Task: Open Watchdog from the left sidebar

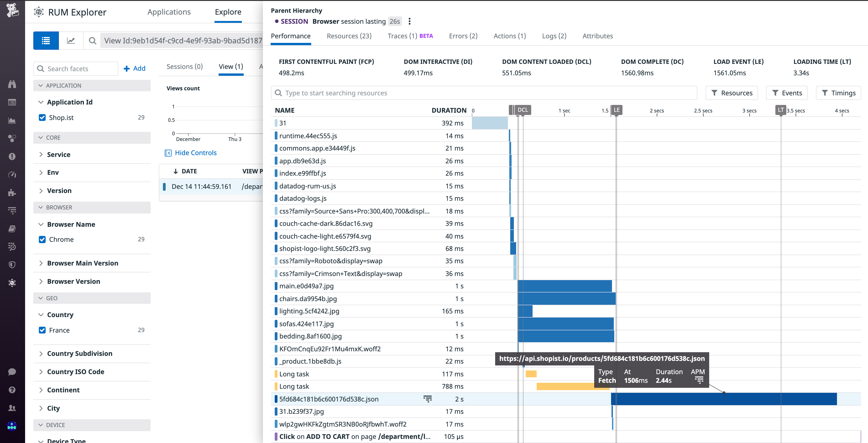Action: tap(12, 84)
